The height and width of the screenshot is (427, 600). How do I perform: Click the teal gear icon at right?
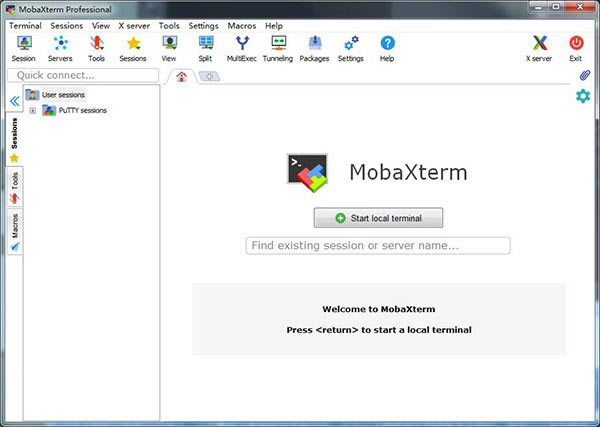point(583,96)
